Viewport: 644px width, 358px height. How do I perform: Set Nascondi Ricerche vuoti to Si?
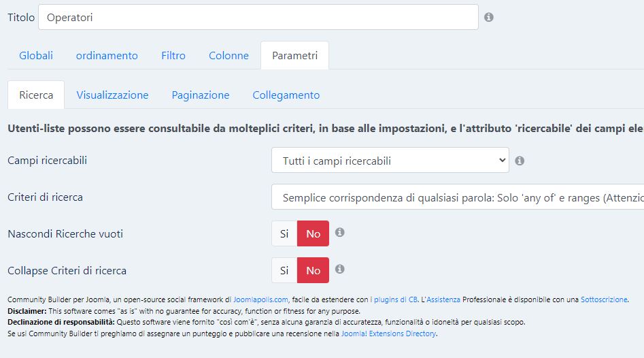pyautogui.click(x=284, y=233)
